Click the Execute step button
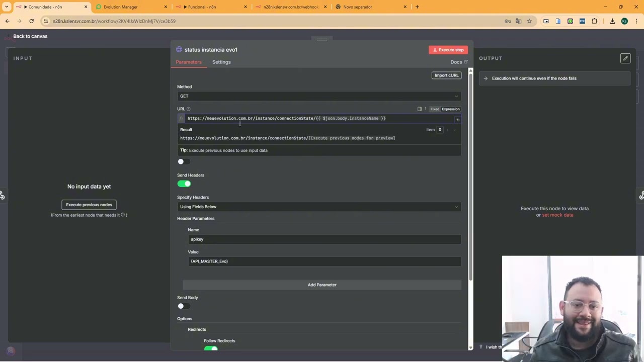This screenshot has height=362, width=644. 448,50
